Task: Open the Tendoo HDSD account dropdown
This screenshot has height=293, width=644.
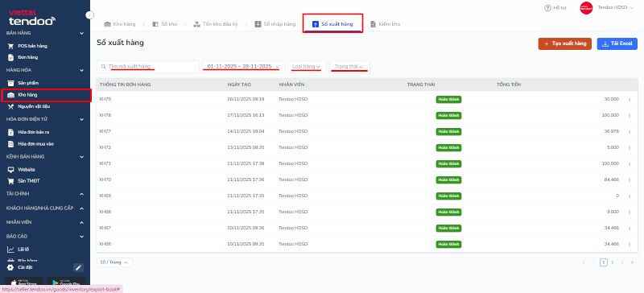Action: coord(616,8)
